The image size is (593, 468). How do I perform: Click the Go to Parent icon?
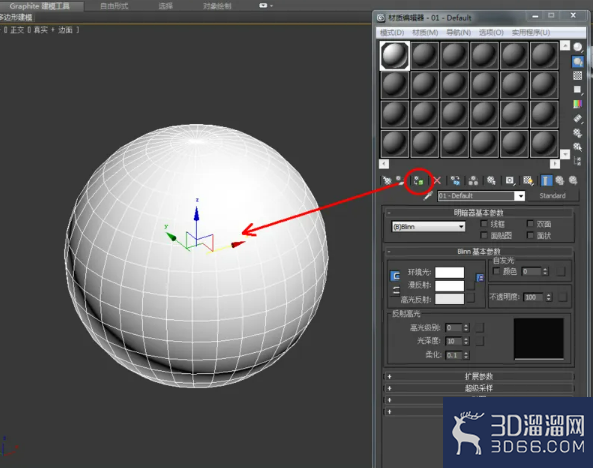pyautogui.click(x=560, y=180)
